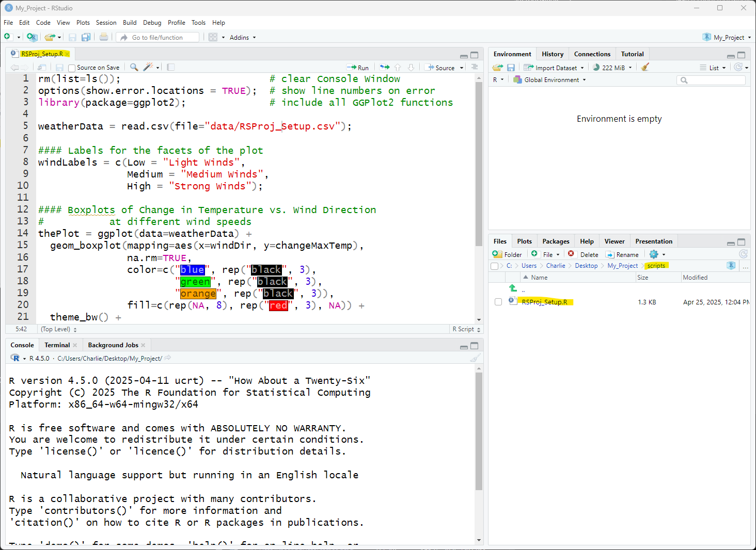
Task: Click the Desktop link in the Files path breadcrumb
Action: 586,266
